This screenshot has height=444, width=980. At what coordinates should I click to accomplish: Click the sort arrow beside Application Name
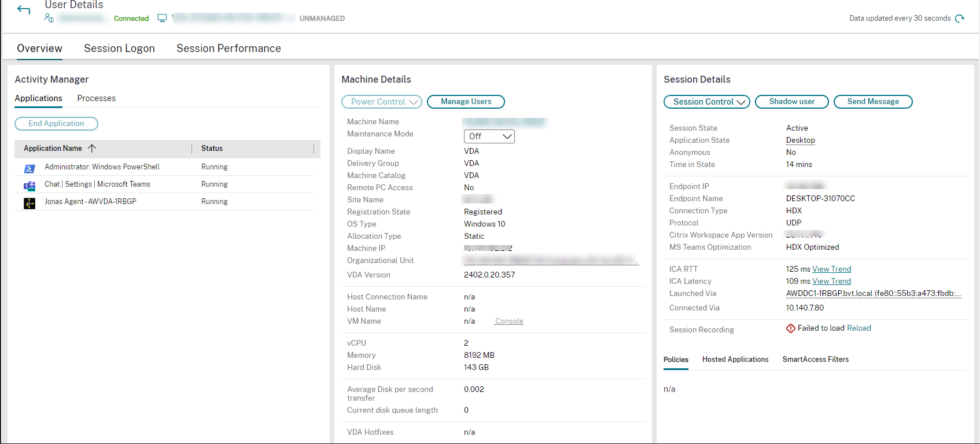pos(92,149)
